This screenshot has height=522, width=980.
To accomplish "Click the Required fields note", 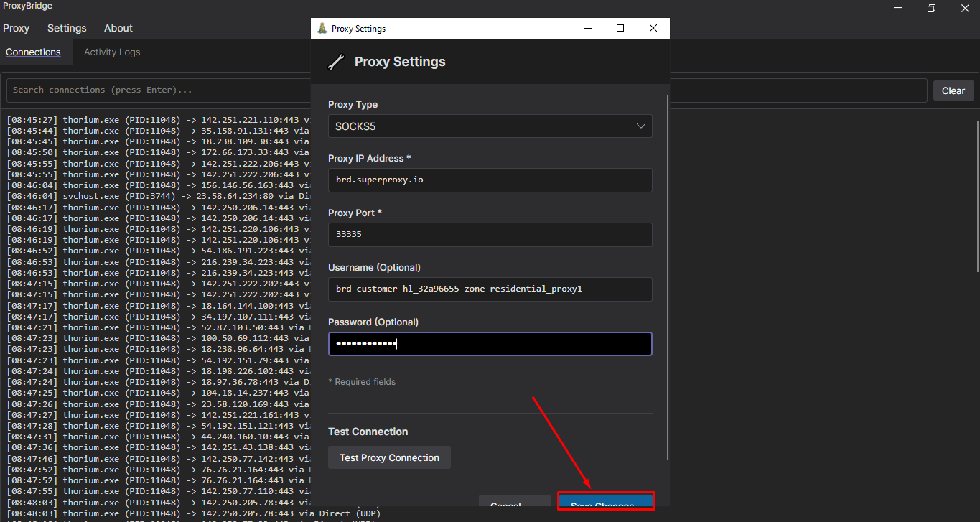I will coord(362,382).
